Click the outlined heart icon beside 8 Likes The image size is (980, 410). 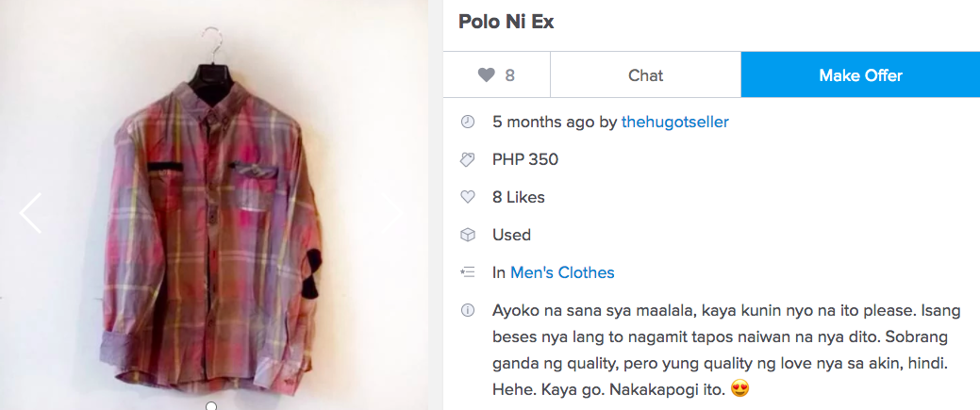pos(468,197)
